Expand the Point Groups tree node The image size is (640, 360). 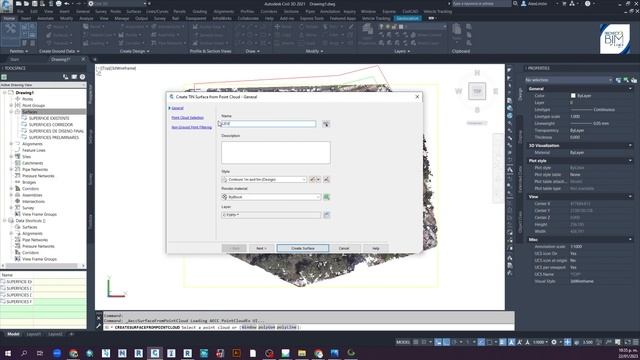(x=11, y=105)
